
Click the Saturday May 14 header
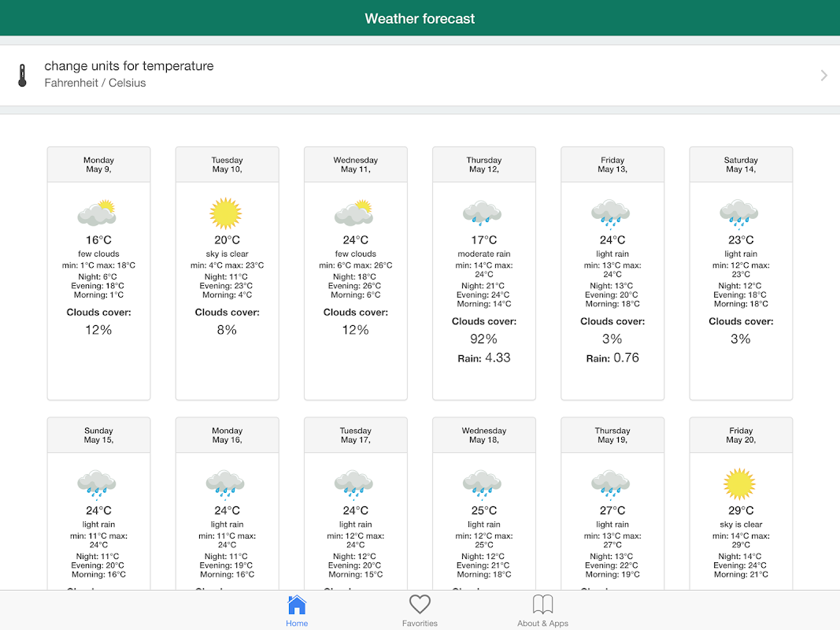741,165
